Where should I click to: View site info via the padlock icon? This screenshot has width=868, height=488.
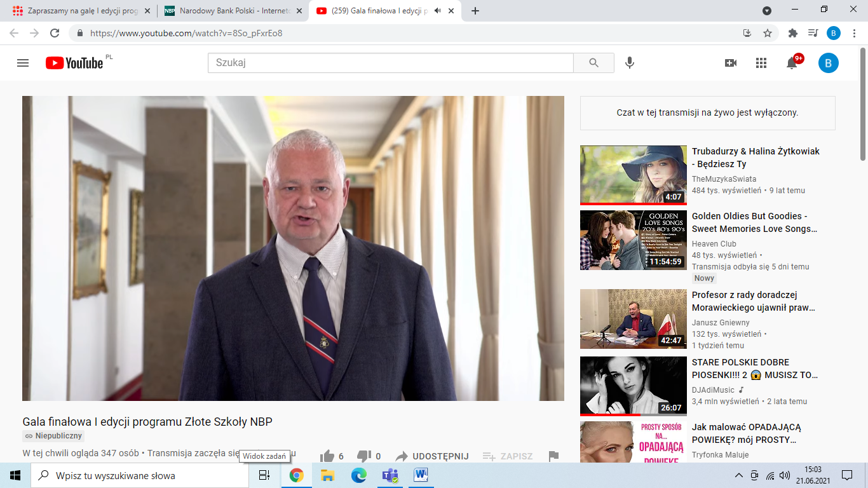(80, 33)
